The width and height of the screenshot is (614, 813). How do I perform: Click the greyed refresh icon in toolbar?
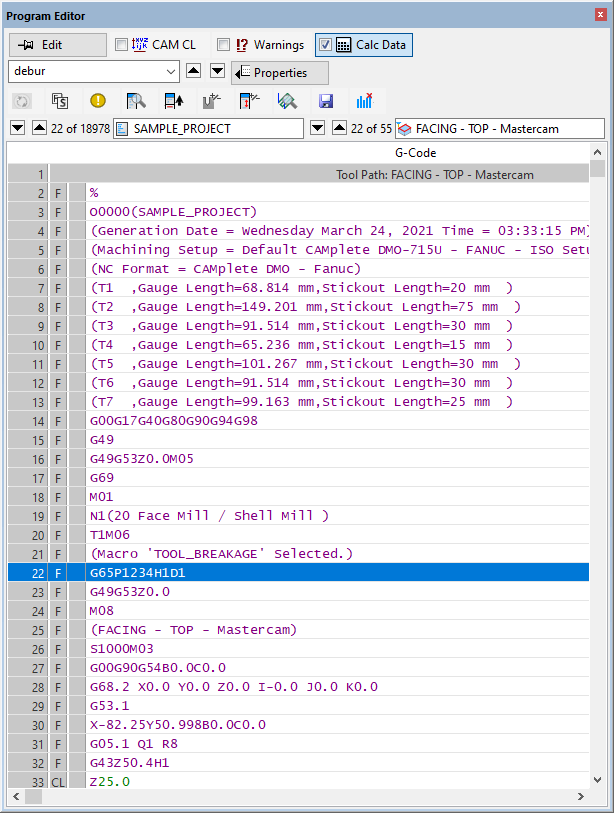pos(22,101)
